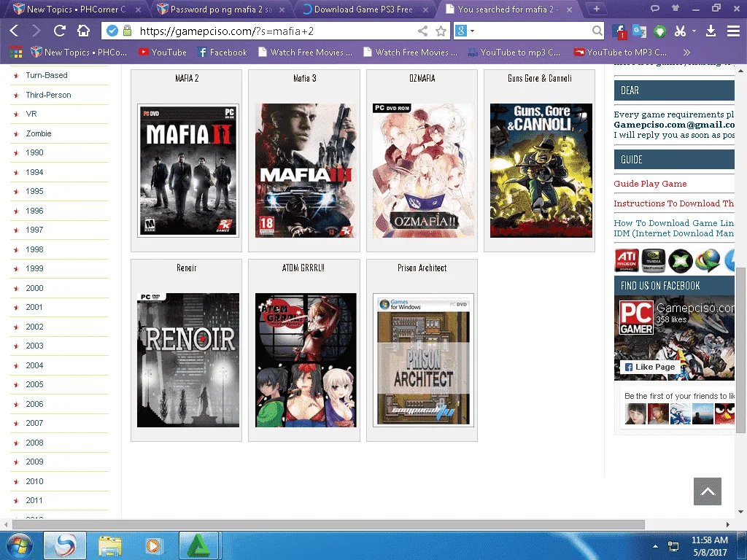The height and width of the screenshot is (560, 747).
Task: Open YouTube bookmark
Action: (x=163, y=52)
